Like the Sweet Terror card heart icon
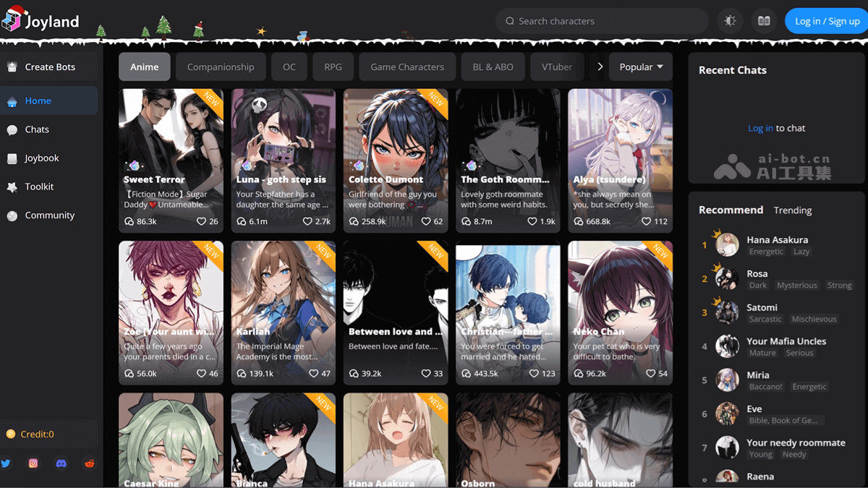Viewport: 868px width, 488px height. [202, 221]
